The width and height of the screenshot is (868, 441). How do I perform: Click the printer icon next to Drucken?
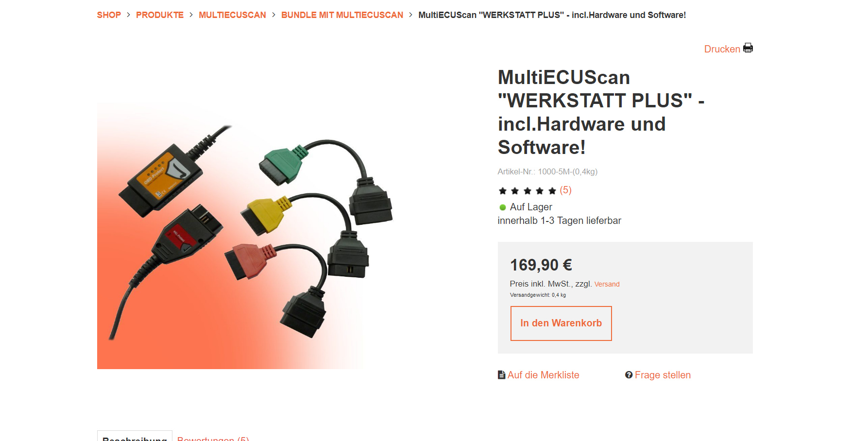pos(748,48)
